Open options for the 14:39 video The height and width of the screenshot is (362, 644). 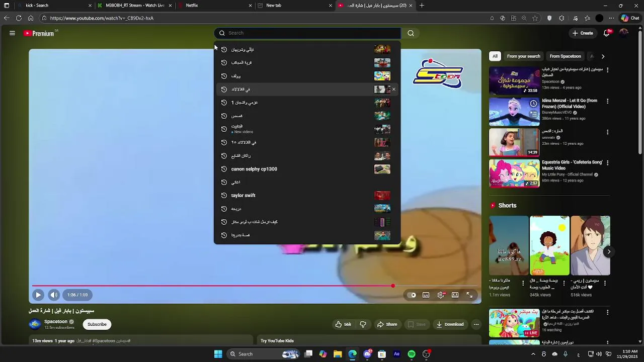(607, 132)
